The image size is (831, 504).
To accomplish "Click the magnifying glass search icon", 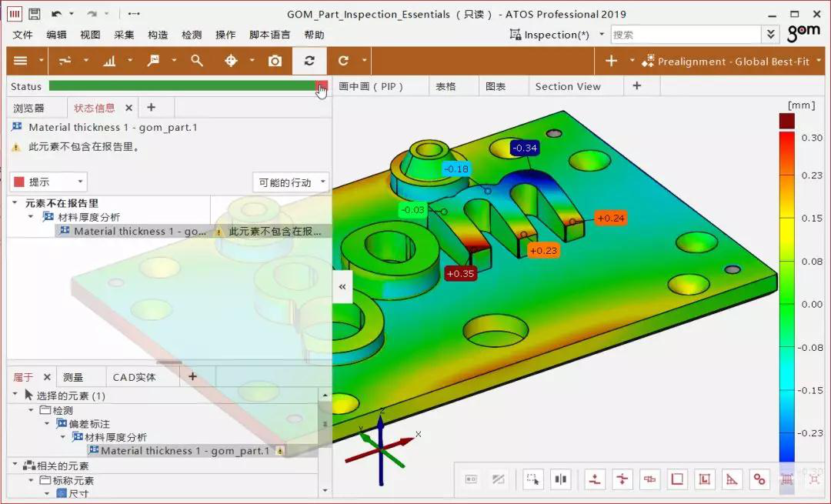I will (197, 61).
